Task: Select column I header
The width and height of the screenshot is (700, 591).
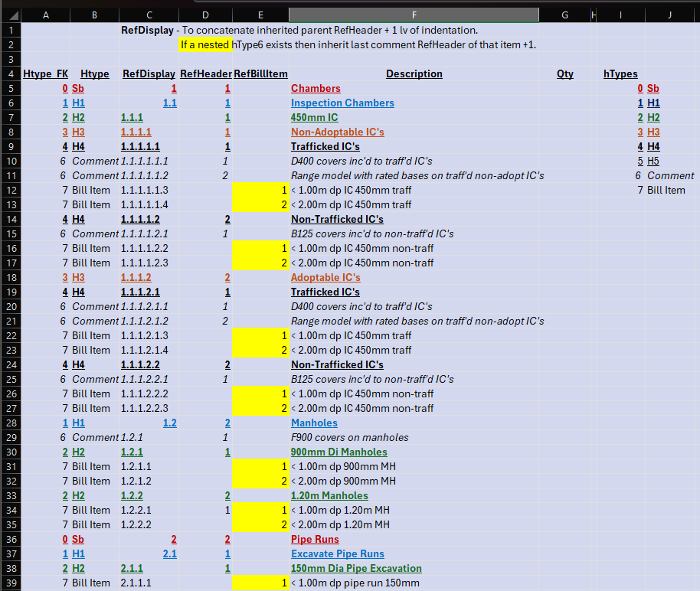Action: pyautogui.click(x=620, y=15)
